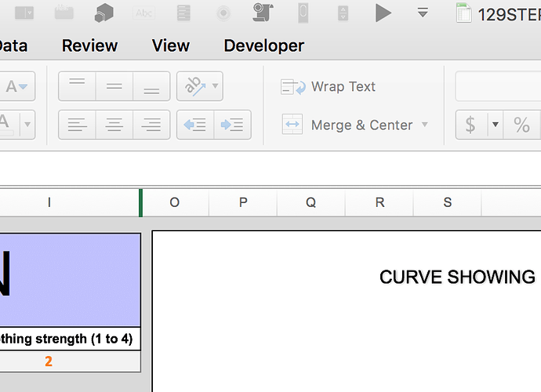The image size is (541, 392).
Task: Open the text orientation dropdown
Action: [x=215, y=86]
